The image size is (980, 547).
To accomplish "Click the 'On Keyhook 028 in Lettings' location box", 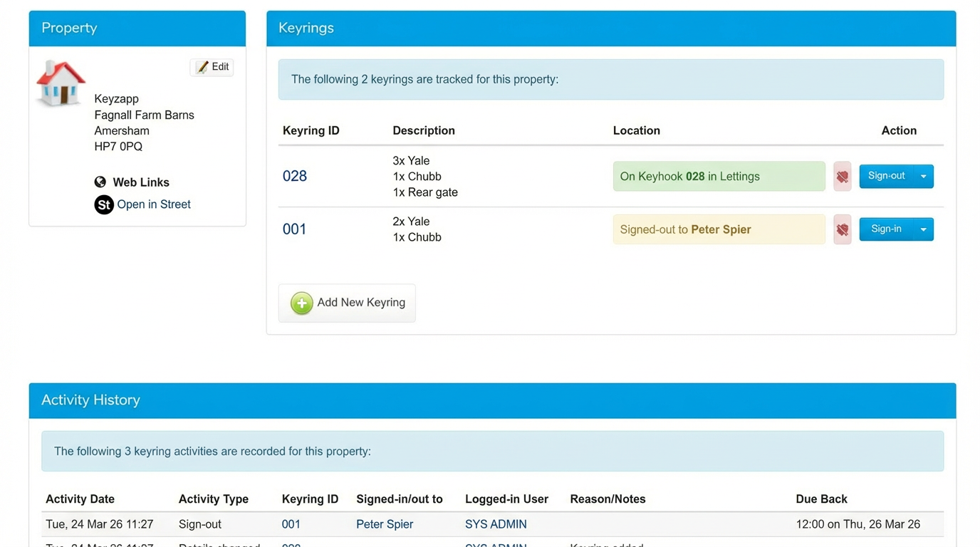I will 719,177.
